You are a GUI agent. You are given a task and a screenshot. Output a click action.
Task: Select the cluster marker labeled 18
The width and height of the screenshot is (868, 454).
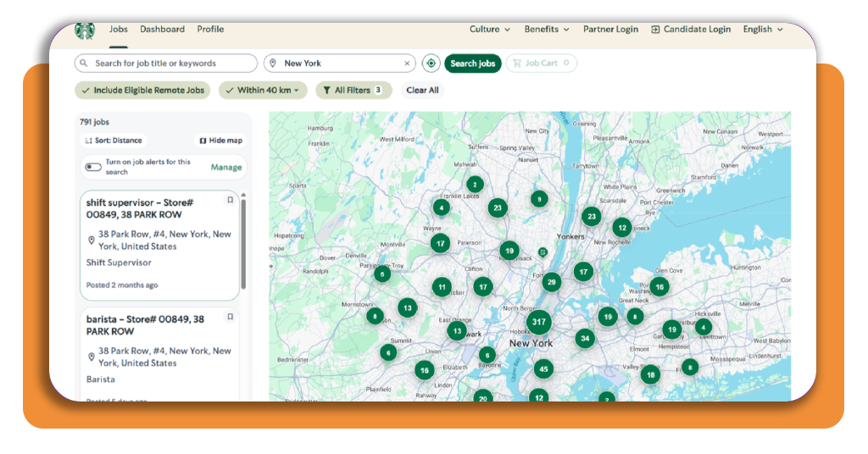tap(650, 375)
